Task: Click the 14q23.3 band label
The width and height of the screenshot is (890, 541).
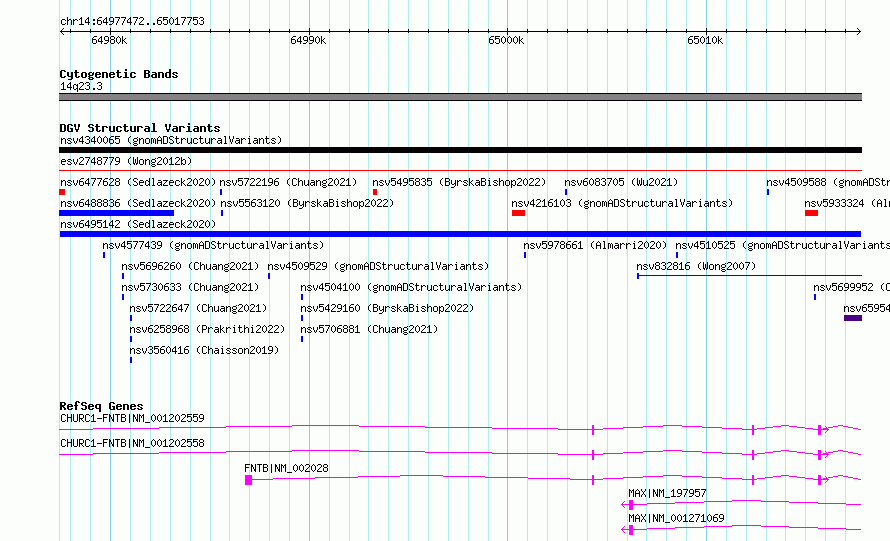Action: 81,86
